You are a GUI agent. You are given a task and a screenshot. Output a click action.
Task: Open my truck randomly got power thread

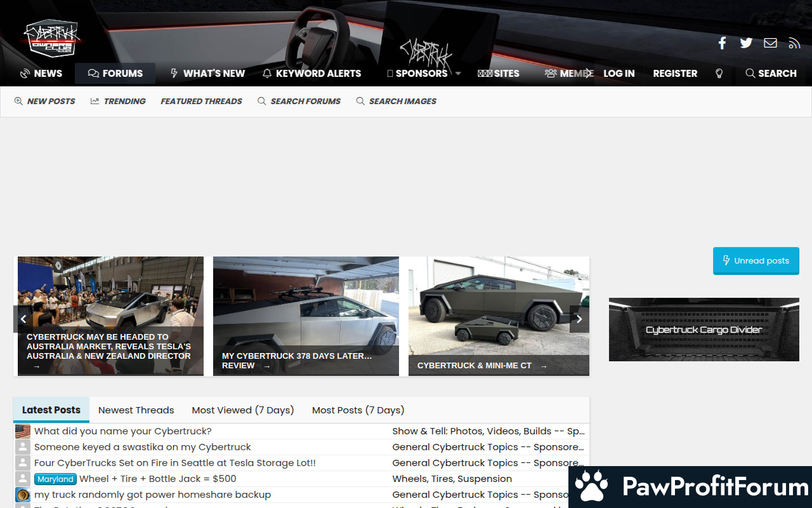point(152,495)
